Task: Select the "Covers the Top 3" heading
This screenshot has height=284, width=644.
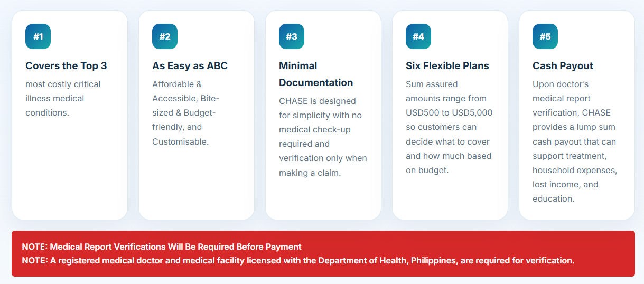Action: point(66,66)
